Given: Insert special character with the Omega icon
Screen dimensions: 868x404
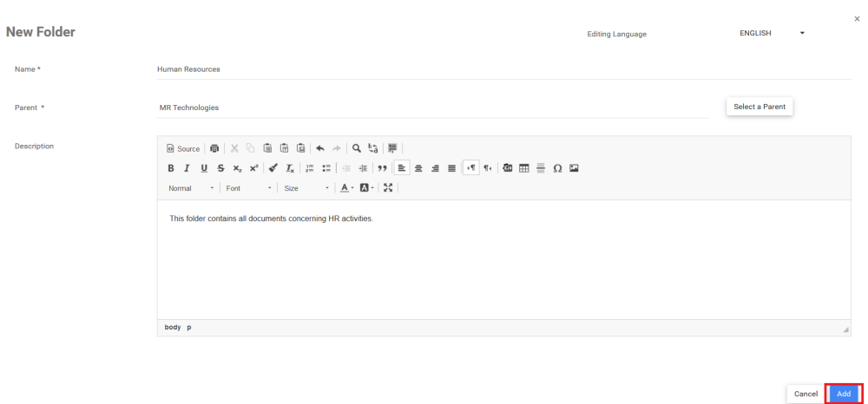Looking at the screenshot, I should click(557, 168).
